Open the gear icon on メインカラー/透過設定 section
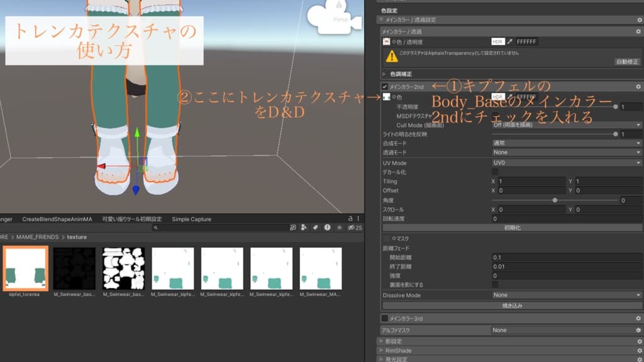The width and height of the screenshot is (644, 362). (640, 19)
